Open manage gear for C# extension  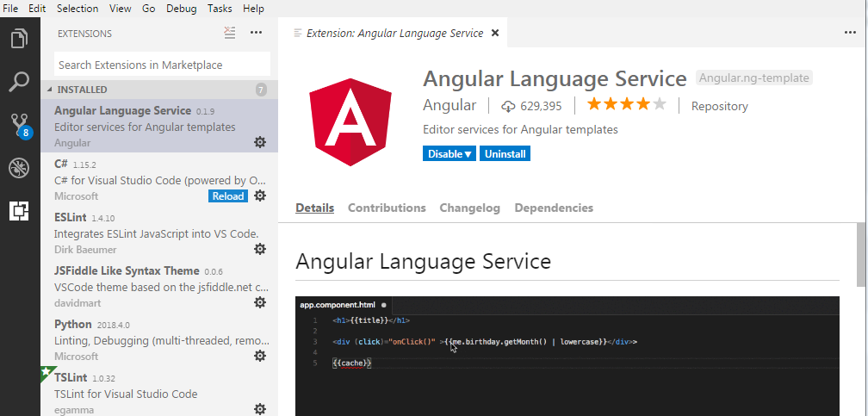pyautogui.click(x=260, y=196)
